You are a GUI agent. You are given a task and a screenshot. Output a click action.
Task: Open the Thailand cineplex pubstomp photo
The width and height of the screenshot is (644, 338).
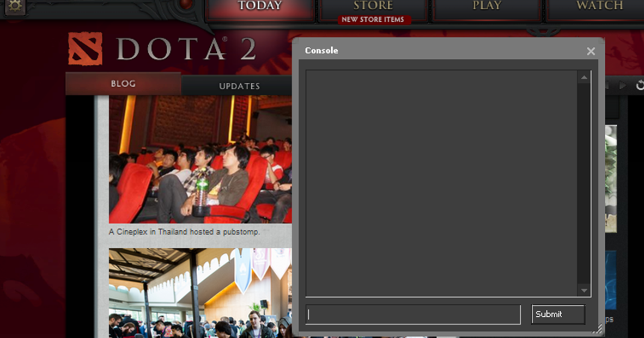coord(201,159)
